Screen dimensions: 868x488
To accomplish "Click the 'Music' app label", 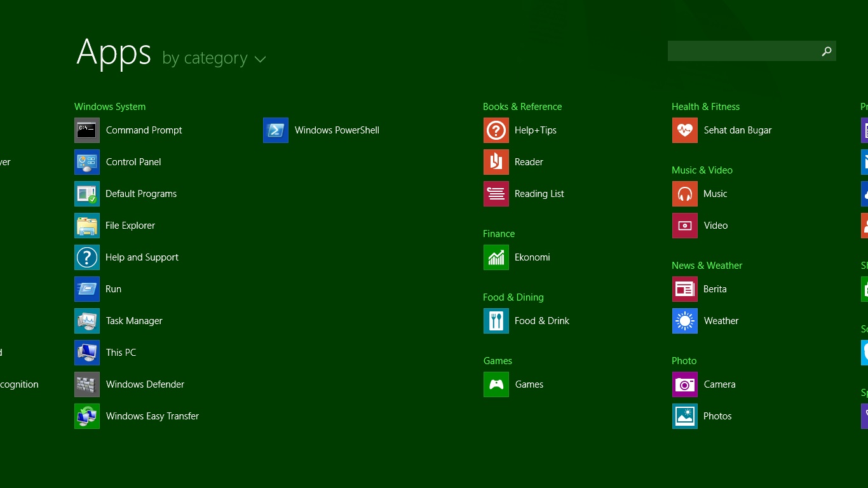I will [x=715, y=194].
